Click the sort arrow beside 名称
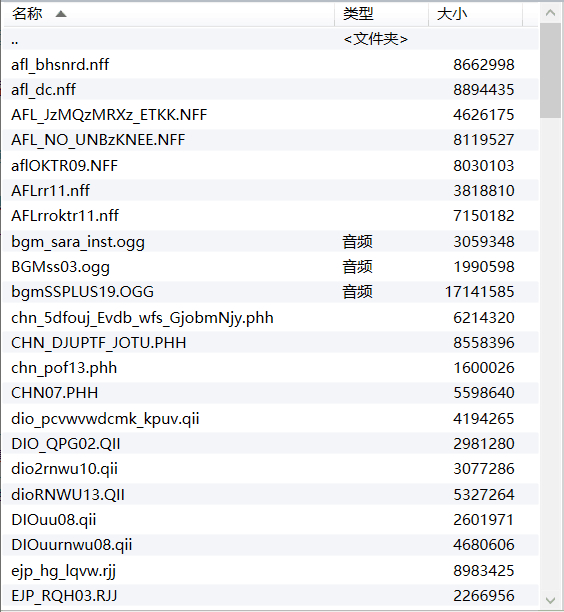Image resolution: width=564 pixels, height=612 pixels. pyautogui.click(x=61, y=14)
